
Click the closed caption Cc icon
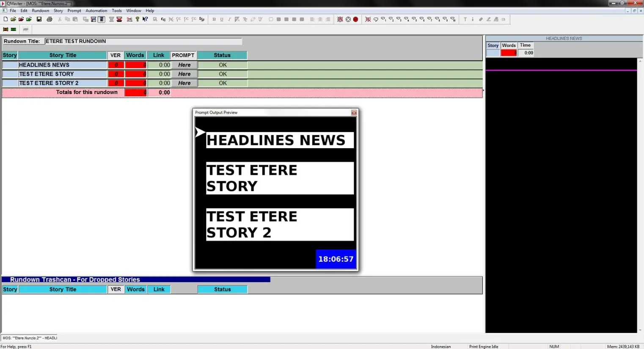click(x=163, y=19)
